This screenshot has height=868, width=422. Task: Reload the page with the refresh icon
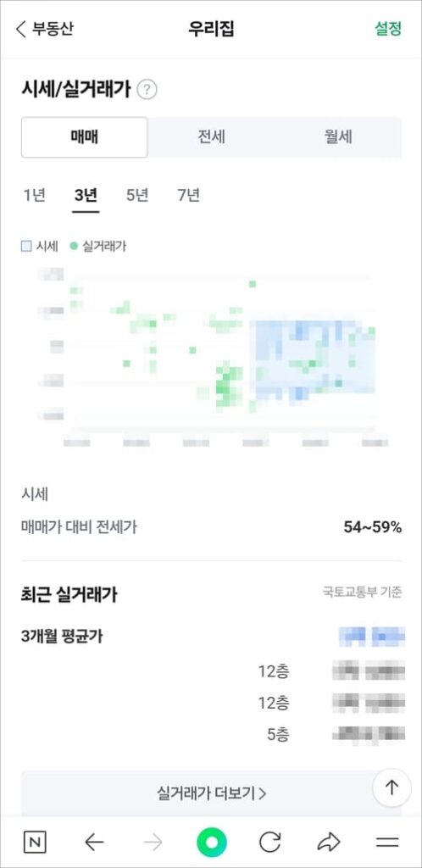pos(270,843)
